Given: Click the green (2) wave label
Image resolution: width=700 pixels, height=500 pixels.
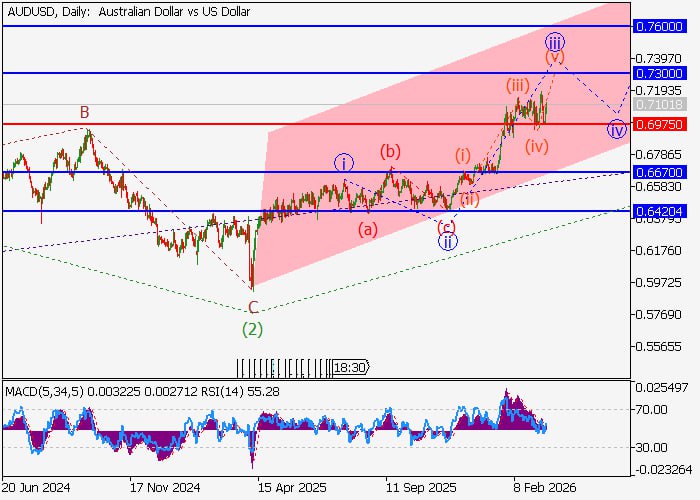Looking at the screenshot, I should (x=253, y=327).
